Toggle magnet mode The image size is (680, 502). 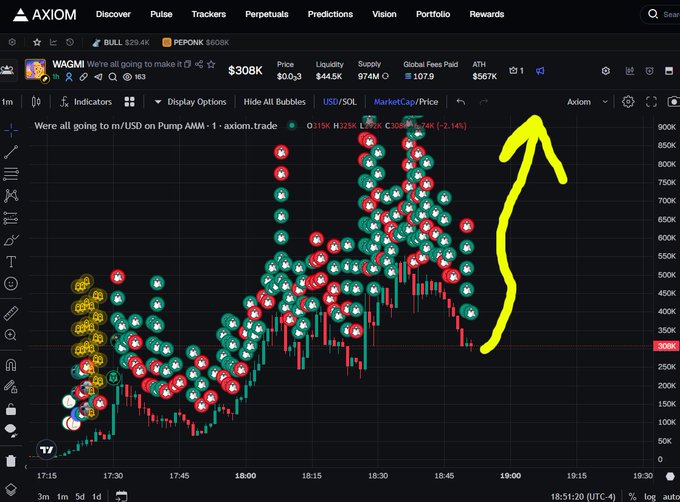tap(11, 365)
